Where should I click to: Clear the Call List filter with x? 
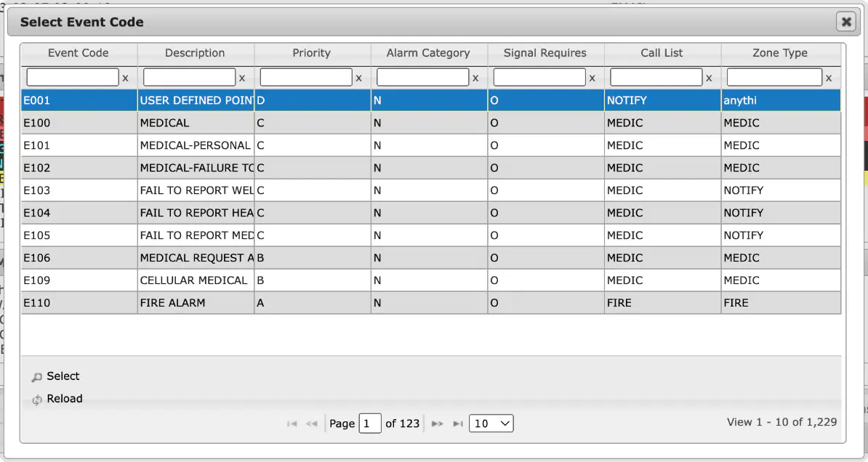[709, 78]
